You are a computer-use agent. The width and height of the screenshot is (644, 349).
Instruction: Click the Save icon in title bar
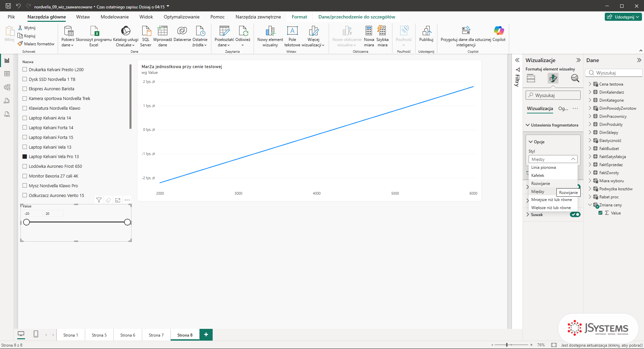pos(8,6)
